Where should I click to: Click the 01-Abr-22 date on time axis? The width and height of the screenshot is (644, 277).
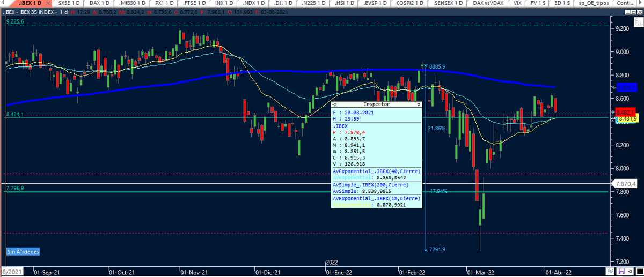[x=558, y=272]
